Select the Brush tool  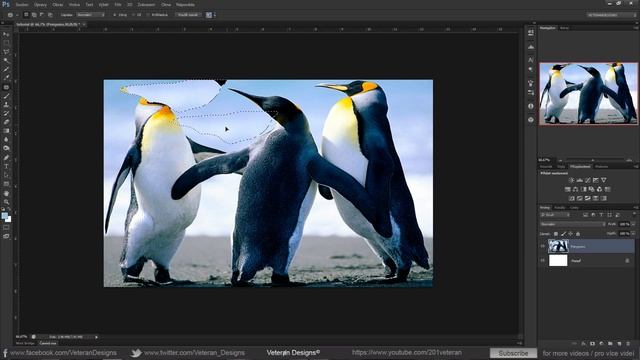[6, 96]
